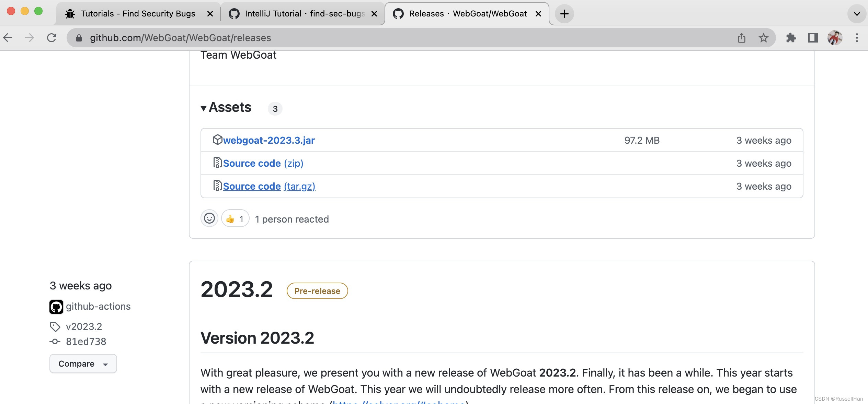Image resolution: width=868 pixels, height=404 pixels.
Task: Click the '1 person reacted' text
Action: tap(292, 219)
